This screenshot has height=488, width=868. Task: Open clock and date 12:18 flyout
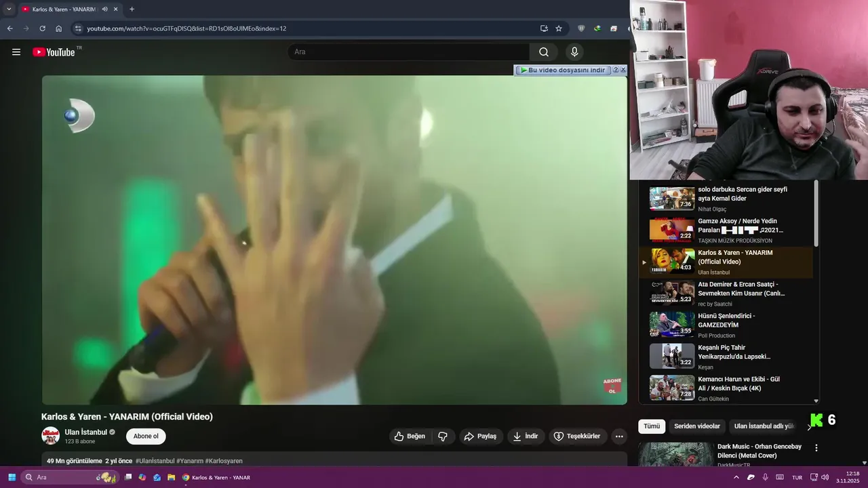(848, 477)
